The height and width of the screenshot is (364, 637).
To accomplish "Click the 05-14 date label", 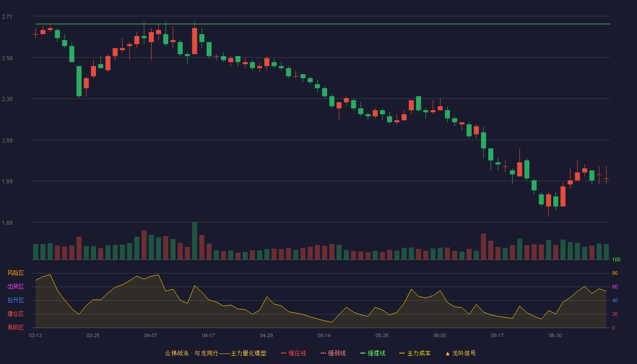I will pos(324,335).
